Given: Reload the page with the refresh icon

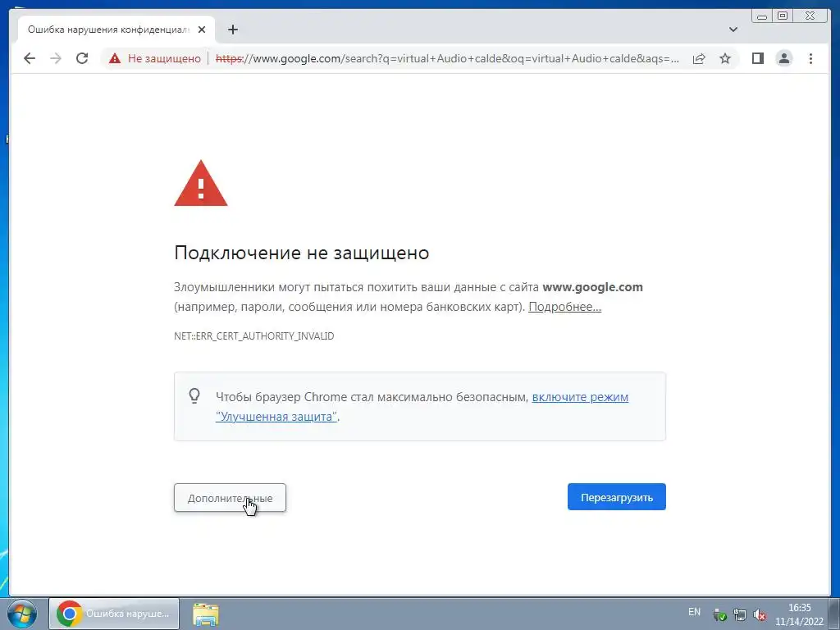Looking at the screenshot, I should [x=82, y=58].
